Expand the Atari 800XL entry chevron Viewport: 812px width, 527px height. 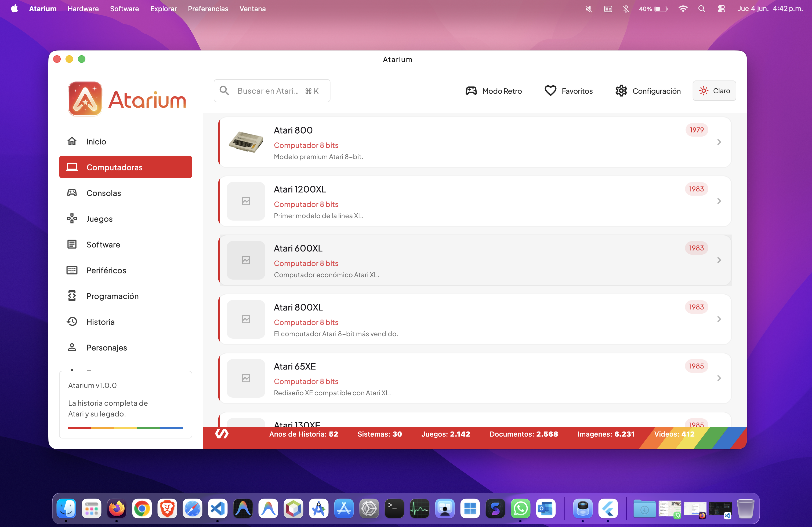pos(719,319)
